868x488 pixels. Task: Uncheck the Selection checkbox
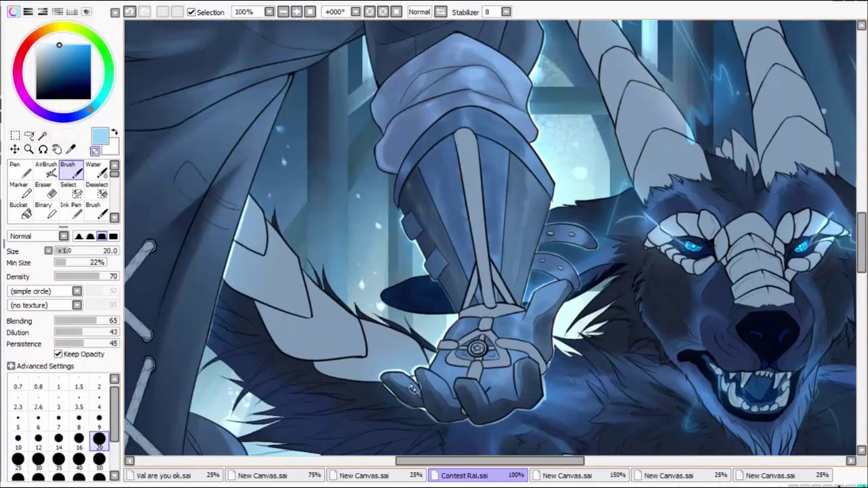191,12
